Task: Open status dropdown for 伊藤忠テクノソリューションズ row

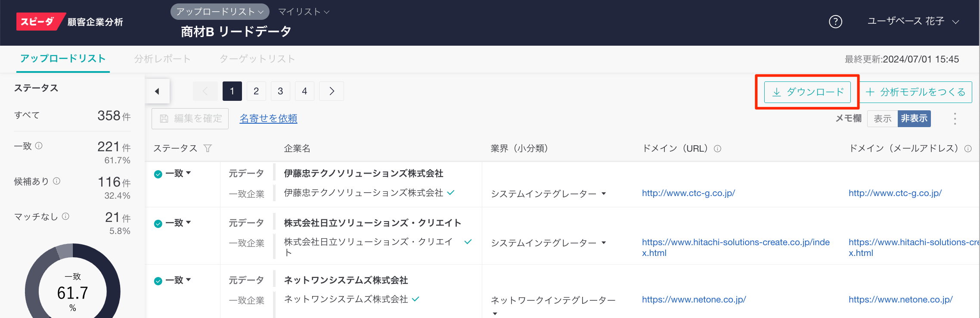Action: click(178, 173)
